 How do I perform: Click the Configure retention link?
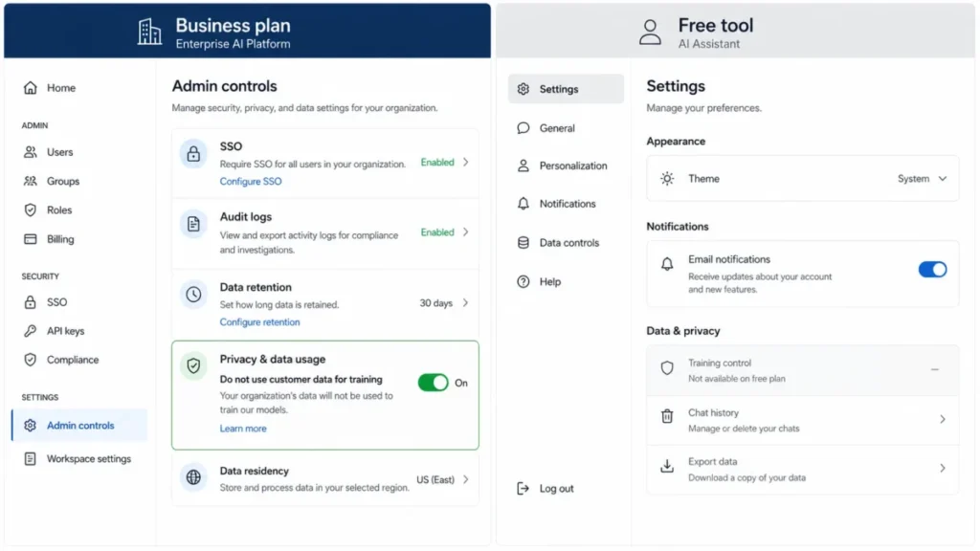pyautogui.click(x=259, y=321)
